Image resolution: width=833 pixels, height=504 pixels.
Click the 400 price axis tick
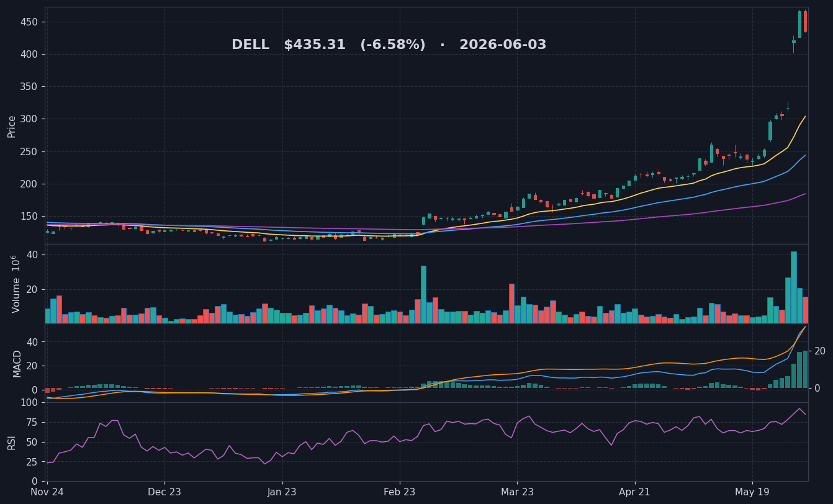click(x=30, y=54)
